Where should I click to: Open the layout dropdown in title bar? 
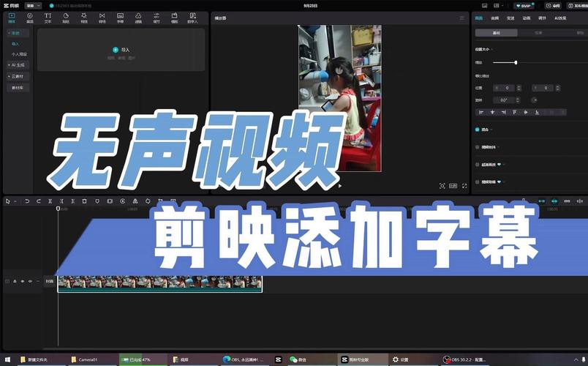click(x=498, y=6)
